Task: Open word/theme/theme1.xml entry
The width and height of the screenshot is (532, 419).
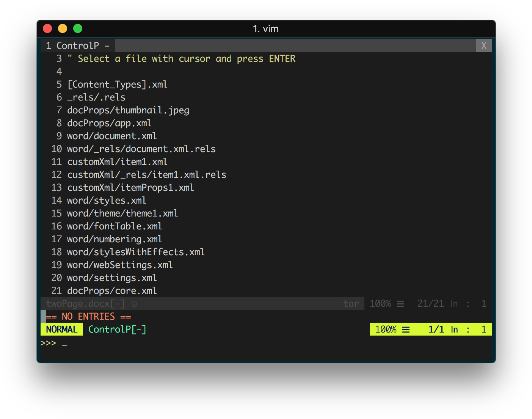Action: [x=122, y=213]
